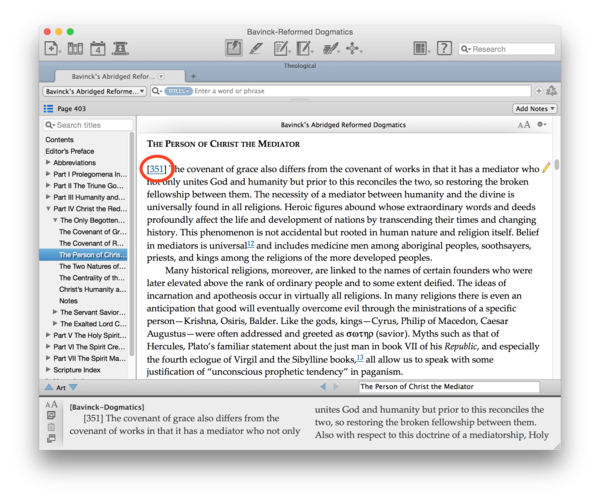Click Part VII The Spirit Ma... label
This screenshot has height=503, width=600.
pyautogui.click(x=90, y=358)
